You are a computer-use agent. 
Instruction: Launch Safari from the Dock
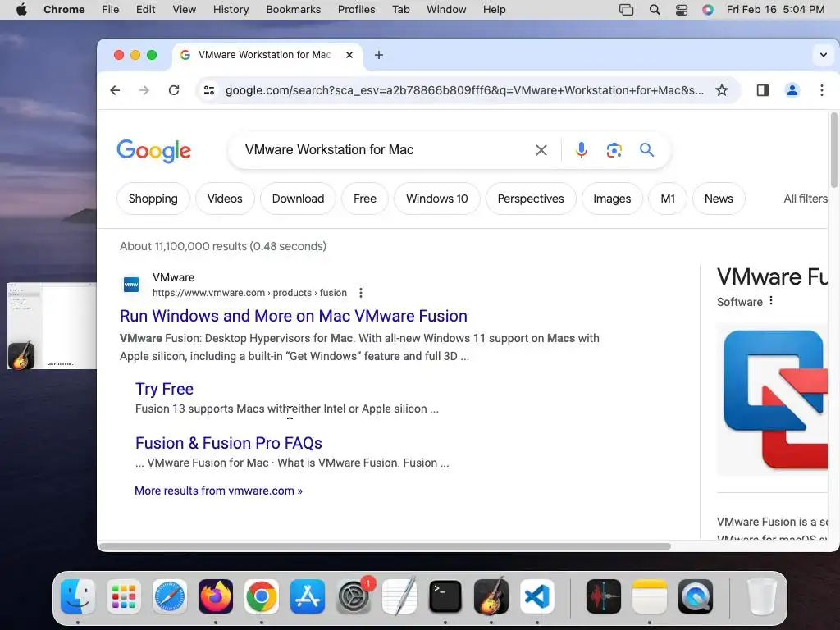coord(170,596)
